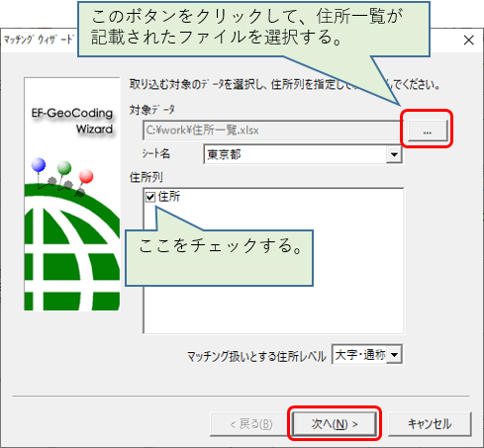
Task: Expand the 住所レベル dropdown arrow
Action: pos(394,355)
